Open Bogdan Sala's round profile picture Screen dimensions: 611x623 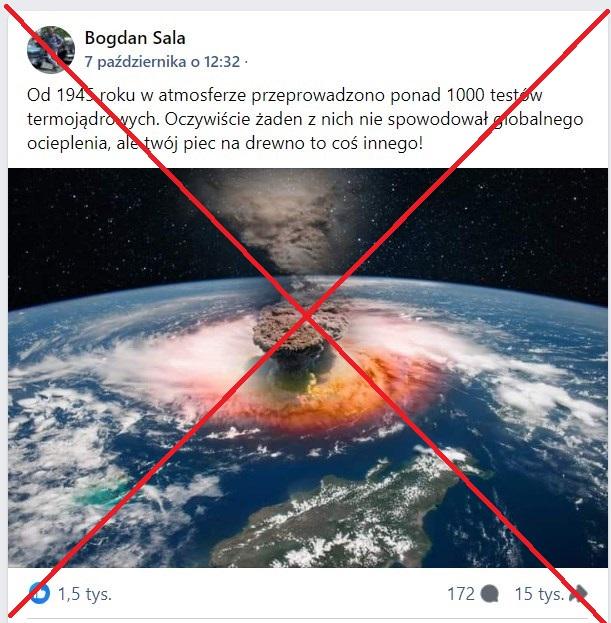click(x=51, y=50)
